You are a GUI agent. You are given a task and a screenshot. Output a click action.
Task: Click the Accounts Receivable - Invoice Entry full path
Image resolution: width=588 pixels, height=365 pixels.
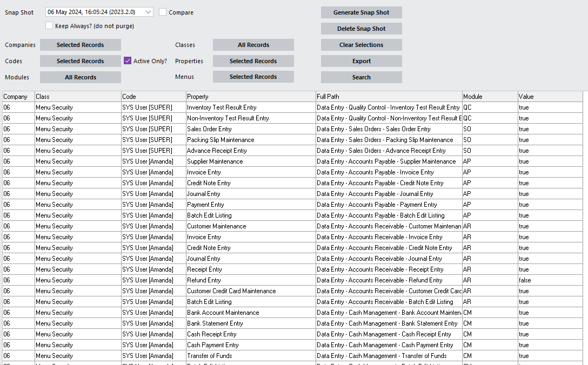389,237
